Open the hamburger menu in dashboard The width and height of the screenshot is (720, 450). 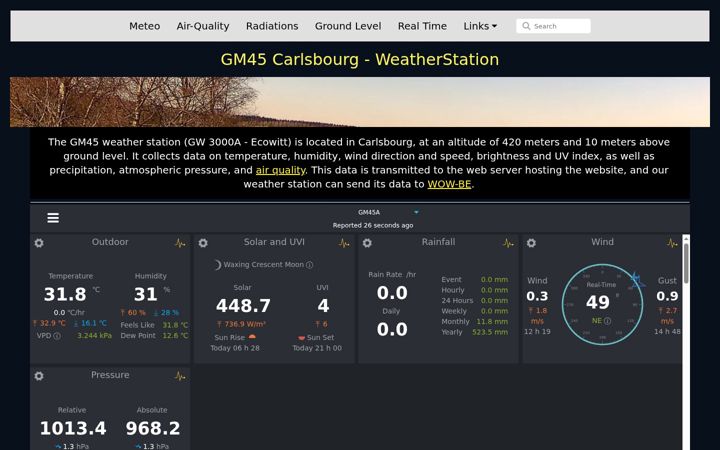coord(53,218)
